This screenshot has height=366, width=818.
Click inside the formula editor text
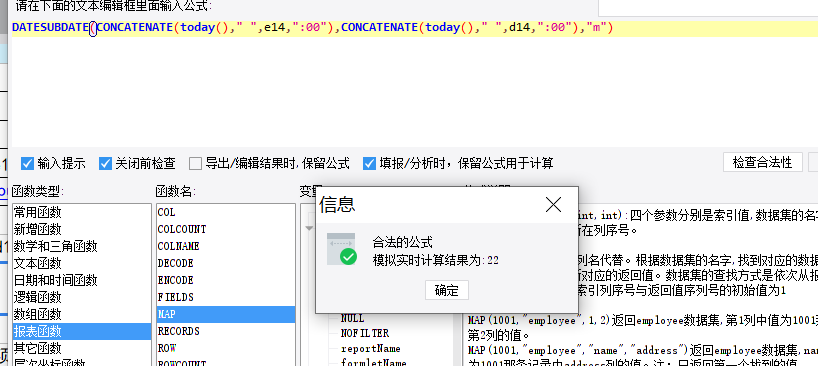[313, 28]
